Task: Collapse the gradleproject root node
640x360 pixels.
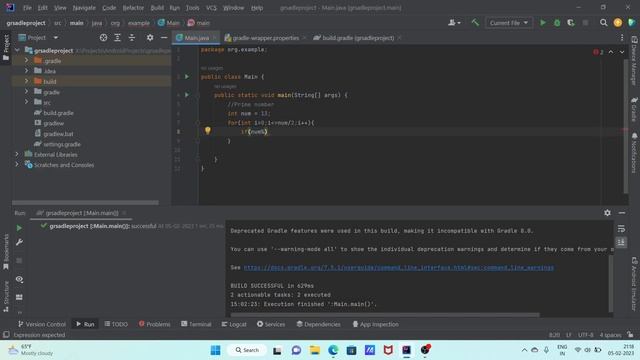Action: coord(17,51)
